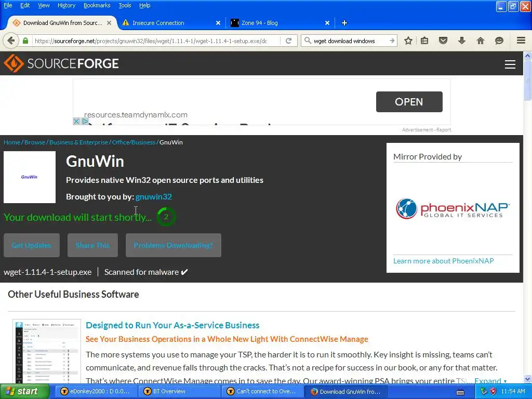The image size is (532, 399).
Task: Click the Hello chat smiley icon
Action: point(499,41)
